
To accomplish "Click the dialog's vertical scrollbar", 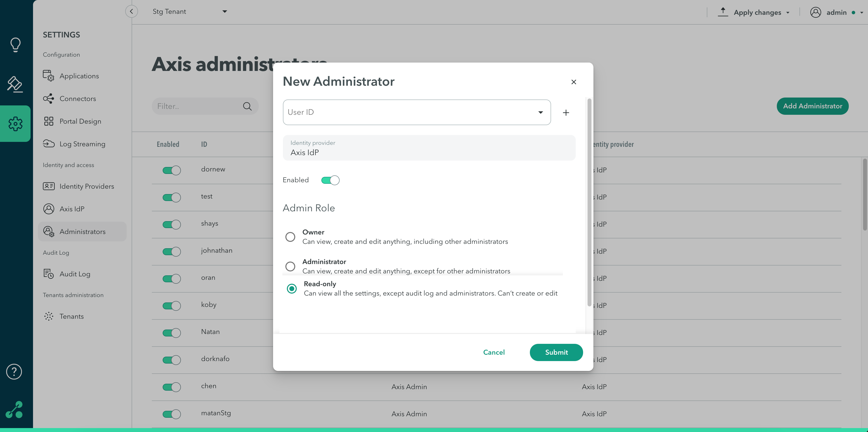I will (589, 202).
